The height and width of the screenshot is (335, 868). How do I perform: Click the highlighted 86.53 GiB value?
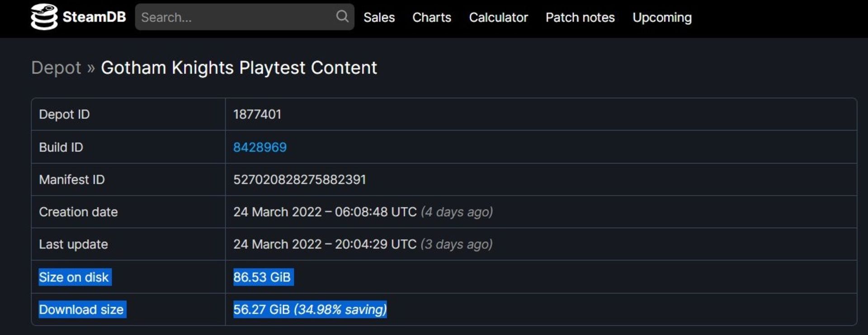pos(262,277)
